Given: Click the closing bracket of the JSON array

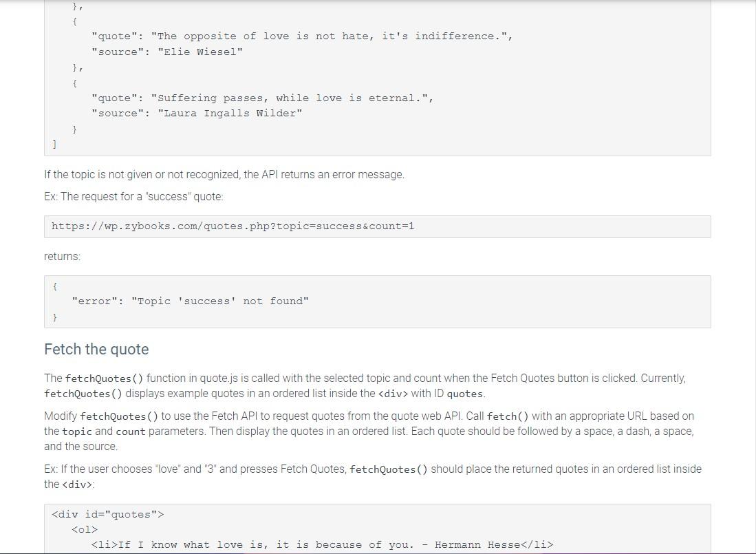Looking at the screenshot, I should pyautogui.click(x=54, y=144).
